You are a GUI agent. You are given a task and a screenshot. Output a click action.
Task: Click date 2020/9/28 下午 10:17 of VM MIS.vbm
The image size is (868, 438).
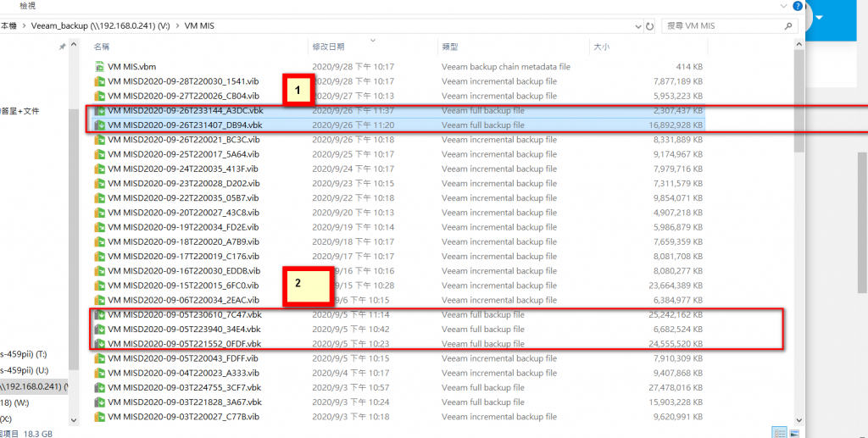[x=353, y=67]
